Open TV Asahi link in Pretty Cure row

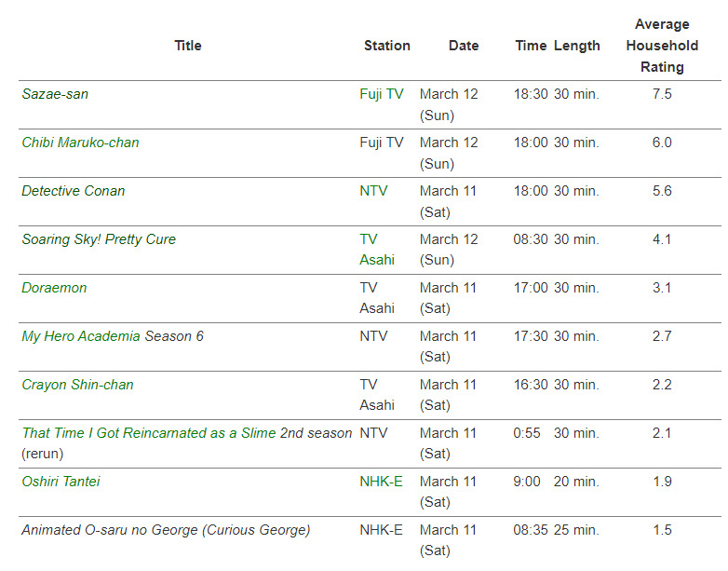pyautogui.click(x=376, y=250)
